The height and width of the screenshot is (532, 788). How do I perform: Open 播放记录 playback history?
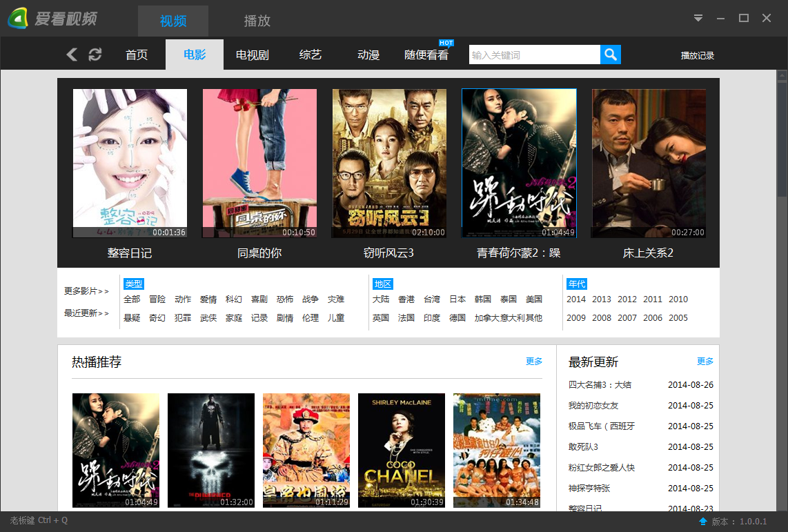[697, 55]
